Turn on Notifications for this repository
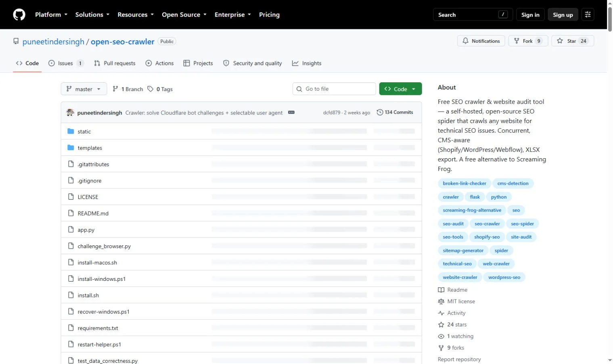The height and width of the screenshot is (364, 613). tap(481, 41)
